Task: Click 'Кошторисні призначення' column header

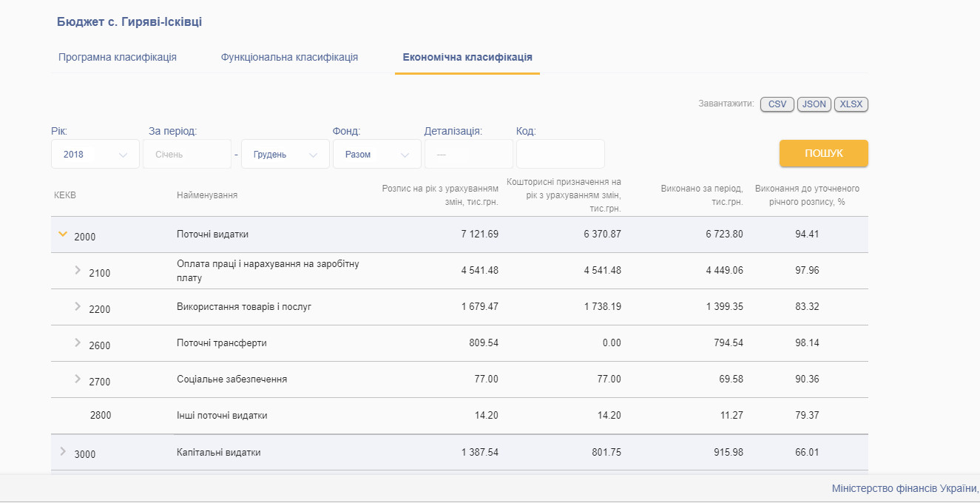Action: (564, 195)
